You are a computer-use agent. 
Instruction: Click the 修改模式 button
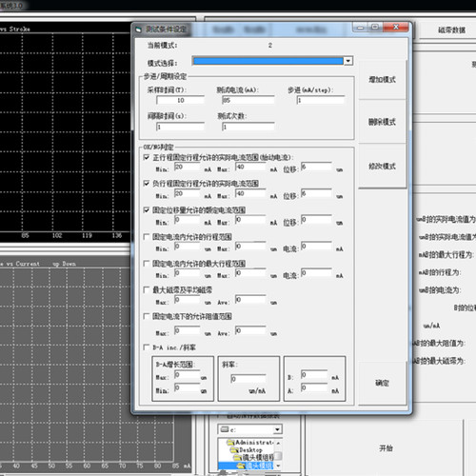coord(382,166)
